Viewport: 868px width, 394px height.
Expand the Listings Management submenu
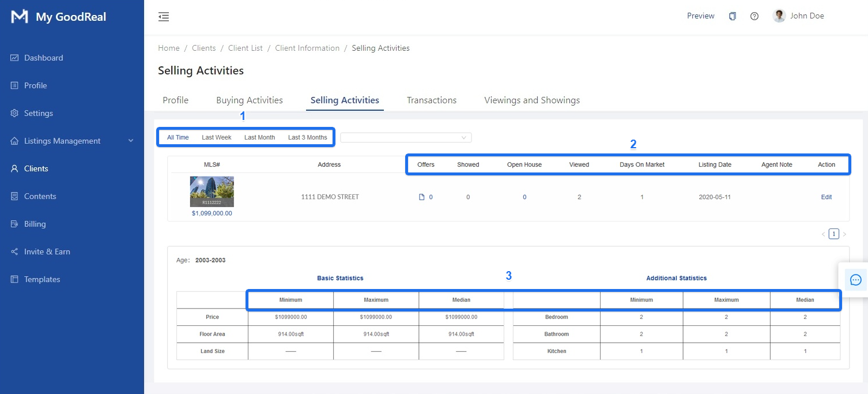[x=130, y=141]
